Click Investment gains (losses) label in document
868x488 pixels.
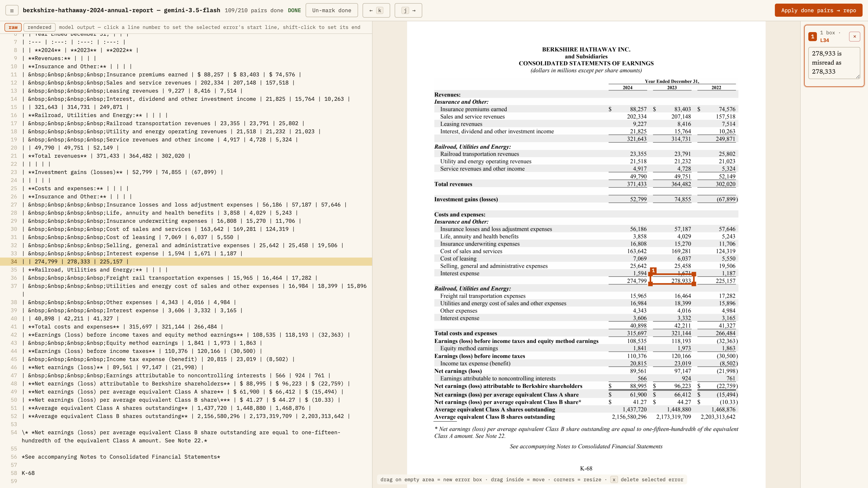[466, 199]
